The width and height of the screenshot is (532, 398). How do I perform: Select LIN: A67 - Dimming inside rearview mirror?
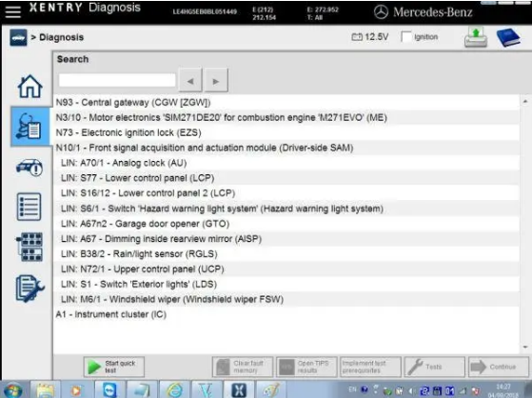point(286,239)
